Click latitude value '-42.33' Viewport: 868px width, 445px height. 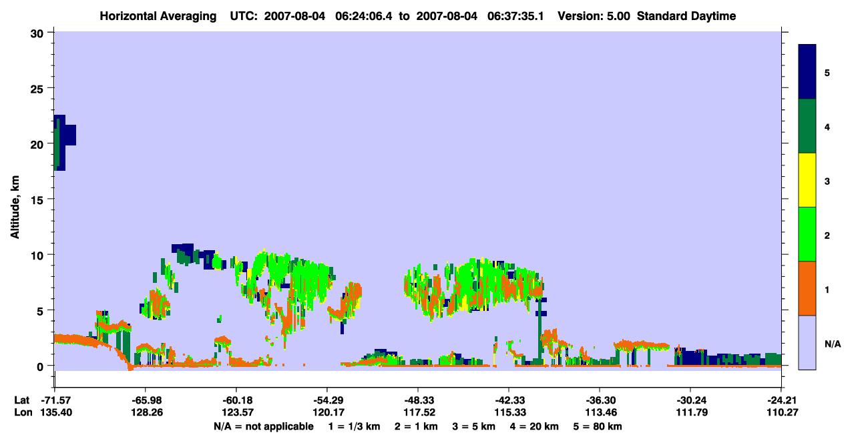point(508,400)
